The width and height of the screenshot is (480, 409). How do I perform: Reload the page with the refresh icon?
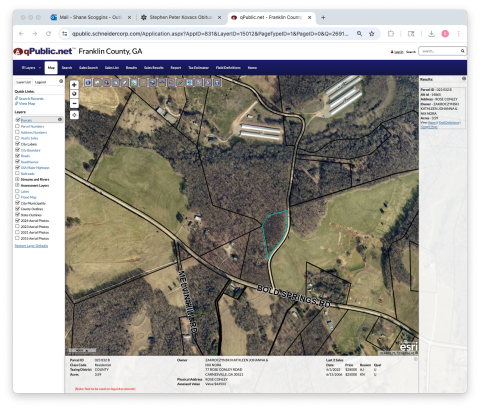click(49, 34)
